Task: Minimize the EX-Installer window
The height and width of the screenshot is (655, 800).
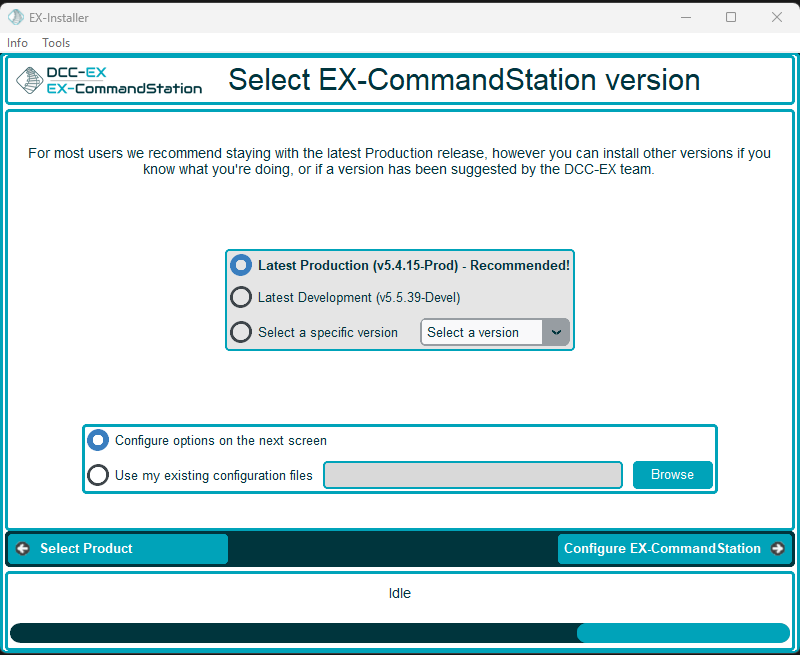Action: coord(686,17)
